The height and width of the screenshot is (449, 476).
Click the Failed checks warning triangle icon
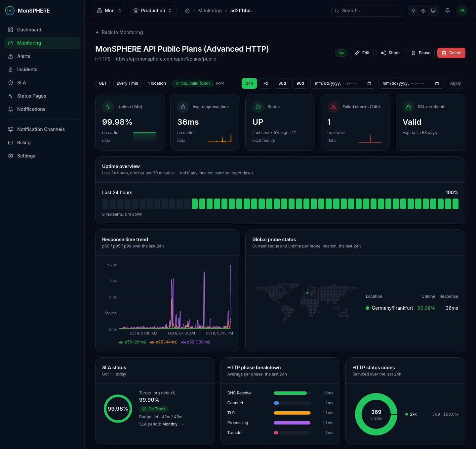click(x=333, y=107)
